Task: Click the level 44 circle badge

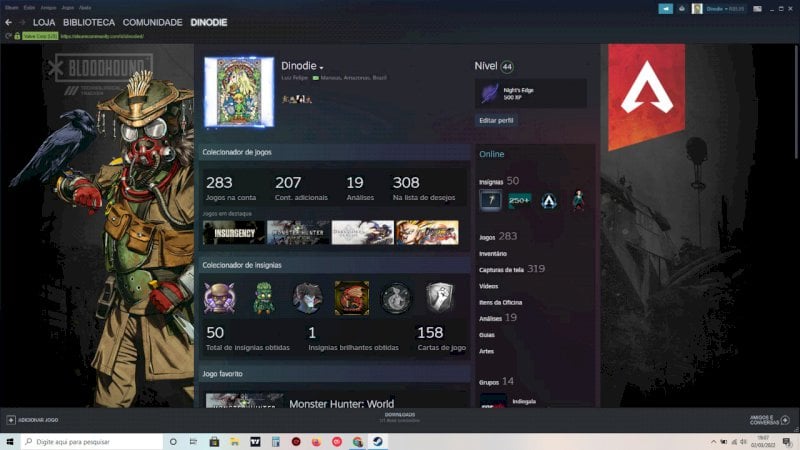Action: point(507,66)
